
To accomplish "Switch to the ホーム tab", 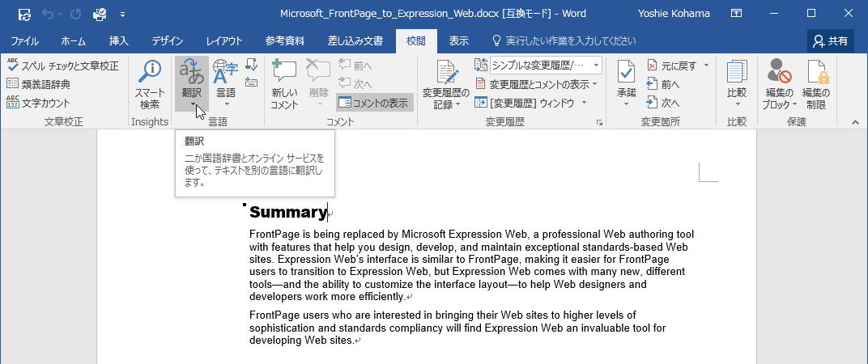I will click(74, 41).
